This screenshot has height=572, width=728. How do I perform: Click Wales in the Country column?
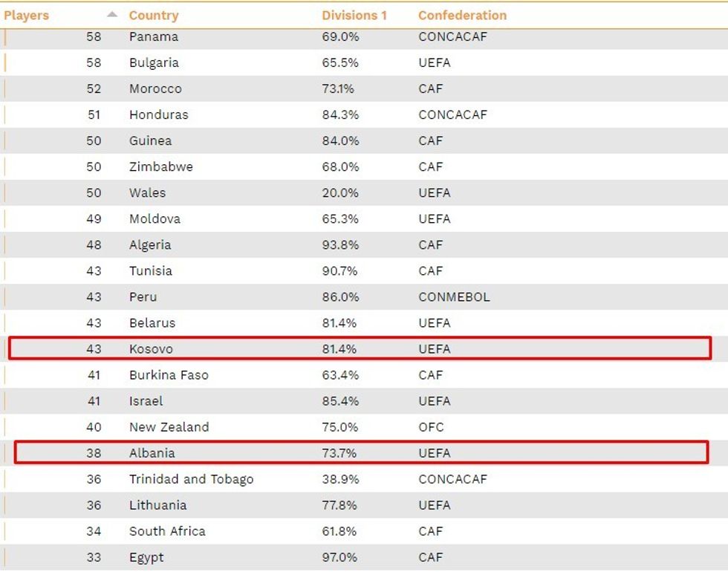(x=147, y=192)
